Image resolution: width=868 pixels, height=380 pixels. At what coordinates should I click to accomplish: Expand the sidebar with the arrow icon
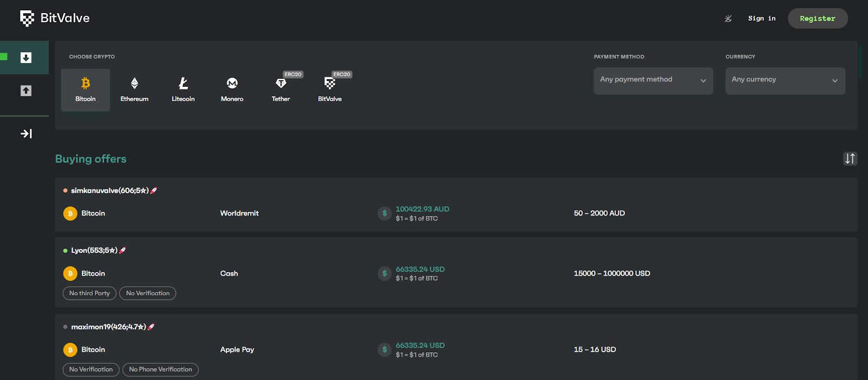click(x=26, y=134)
